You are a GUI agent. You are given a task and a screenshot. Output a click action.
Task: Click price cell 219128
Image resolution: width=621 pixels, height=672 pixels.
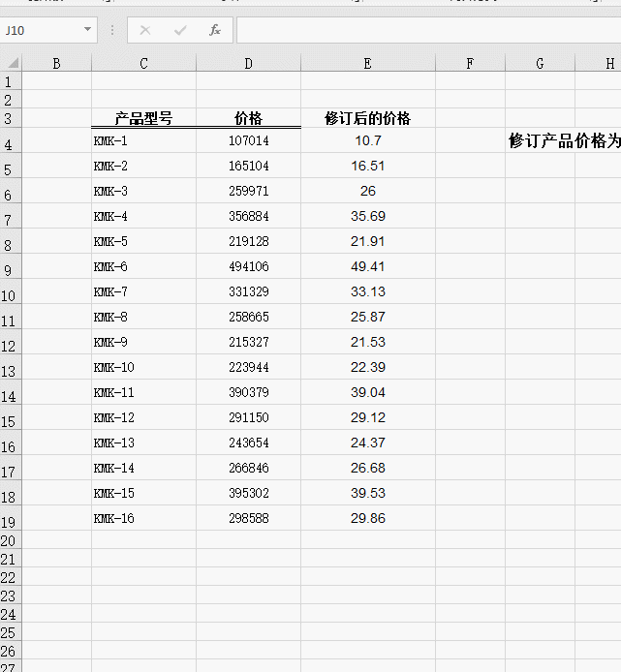point(248,241)
